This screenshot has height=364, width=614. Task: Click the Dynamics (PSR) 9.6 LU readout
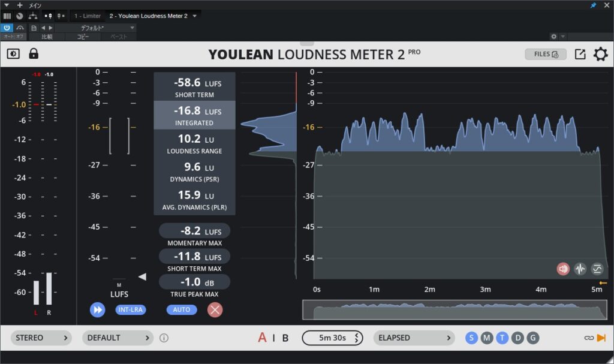pyautogui.click(x=195, y=172)
